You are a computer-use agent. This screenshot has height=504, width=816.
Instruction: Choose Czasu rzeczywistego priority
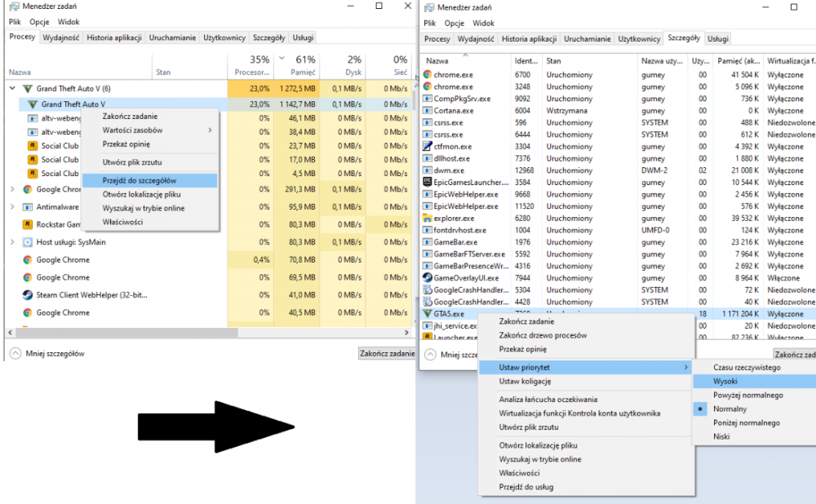pos(747,367)
